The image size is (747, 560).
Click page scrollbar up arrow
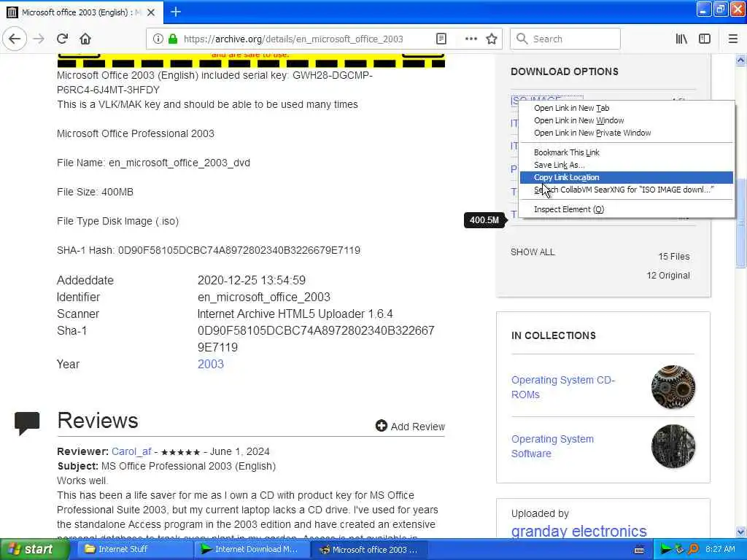point(741,60)
